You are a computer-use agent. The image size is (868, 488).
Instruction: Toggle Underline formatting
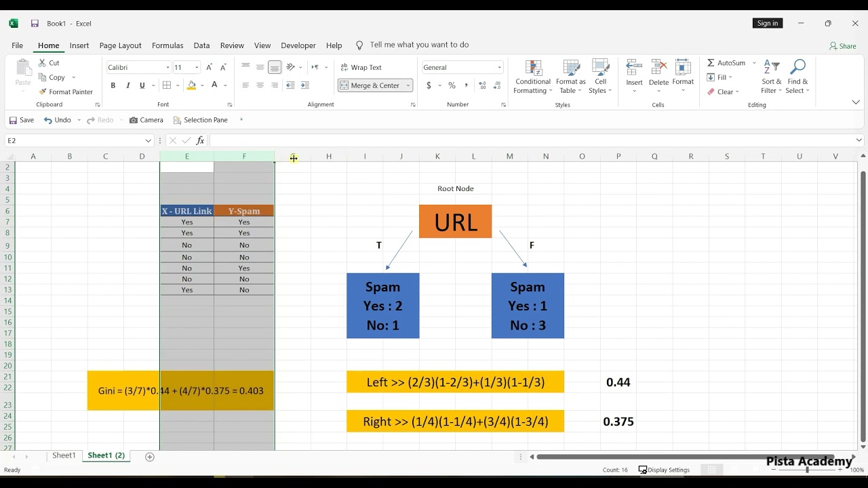coord(142,85)
